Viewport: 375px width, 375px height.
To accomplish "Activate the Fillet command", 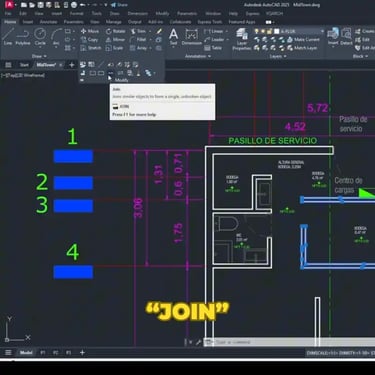I will point(138,40).
